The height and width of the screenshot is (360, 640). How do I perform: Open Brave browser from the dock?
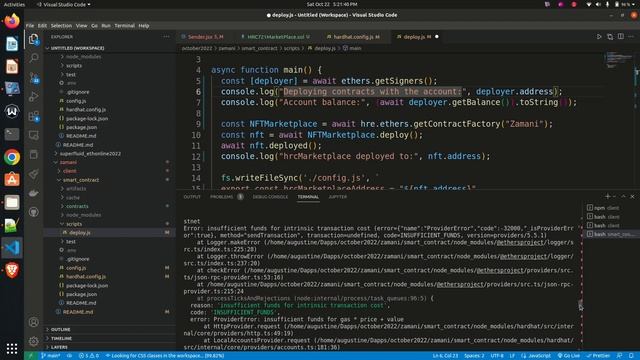(x=12, y=270)
